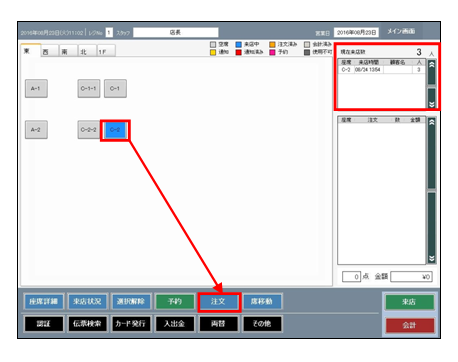The image size is (458, 362).
Task: Click the 営業日 date field
Action: point(356,32)
